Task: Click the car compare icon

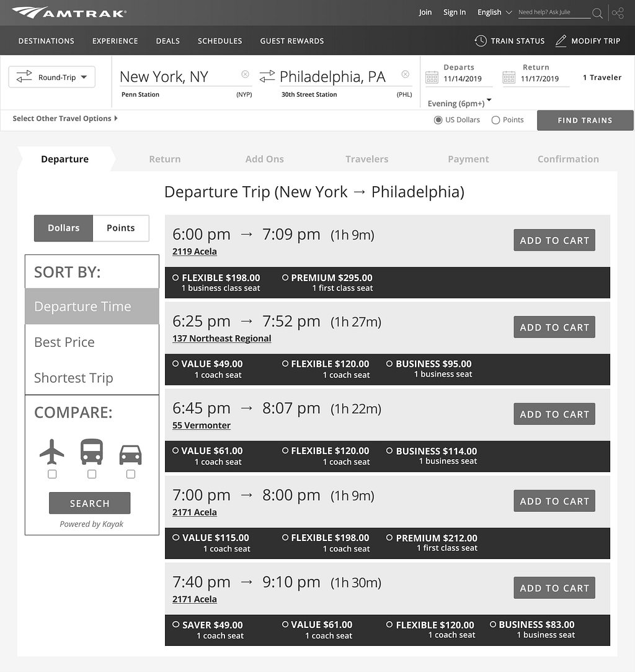Action: click(x=131, y=455)
